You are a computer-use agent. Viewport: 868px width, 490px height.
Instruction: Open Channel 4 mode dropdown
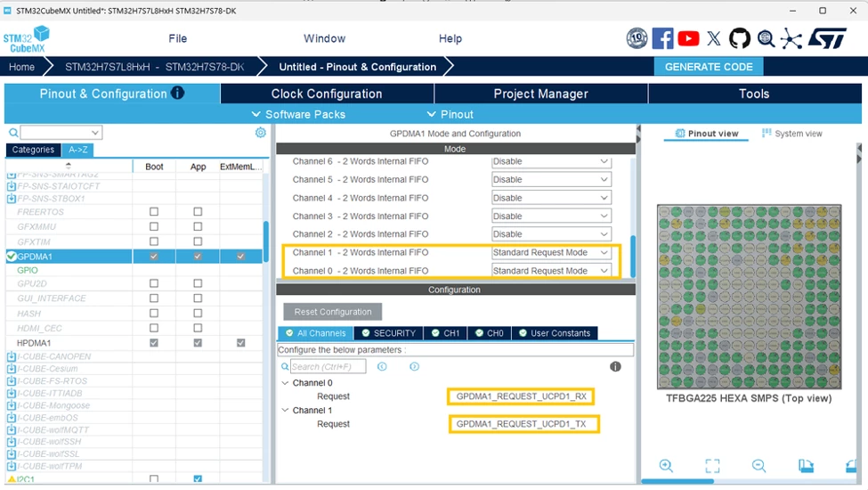tap(551, 198)
